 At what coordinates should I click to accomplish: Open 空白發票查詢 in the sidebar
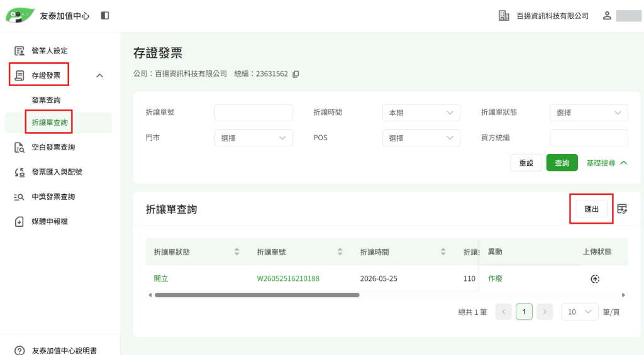[53, 147]
